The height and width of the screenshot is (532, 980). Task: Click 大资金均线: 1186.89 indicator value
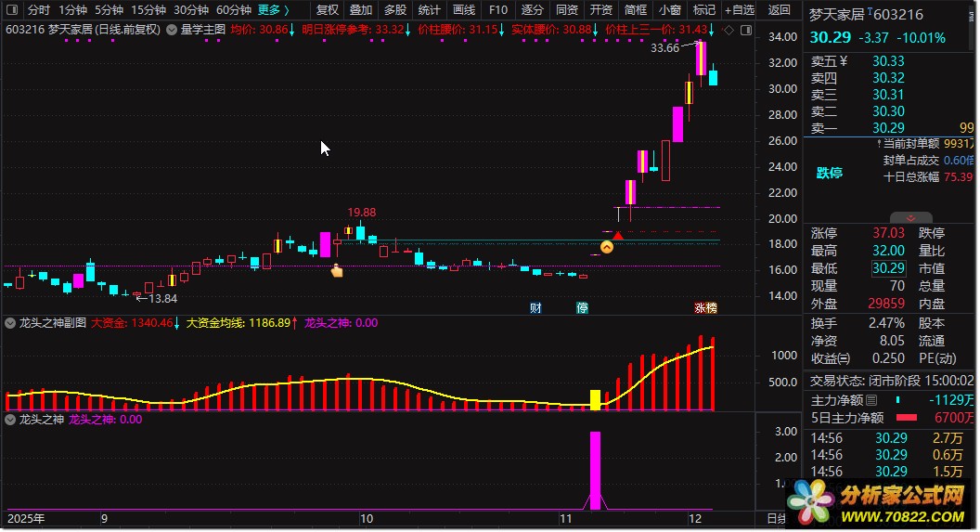[239, 323]
